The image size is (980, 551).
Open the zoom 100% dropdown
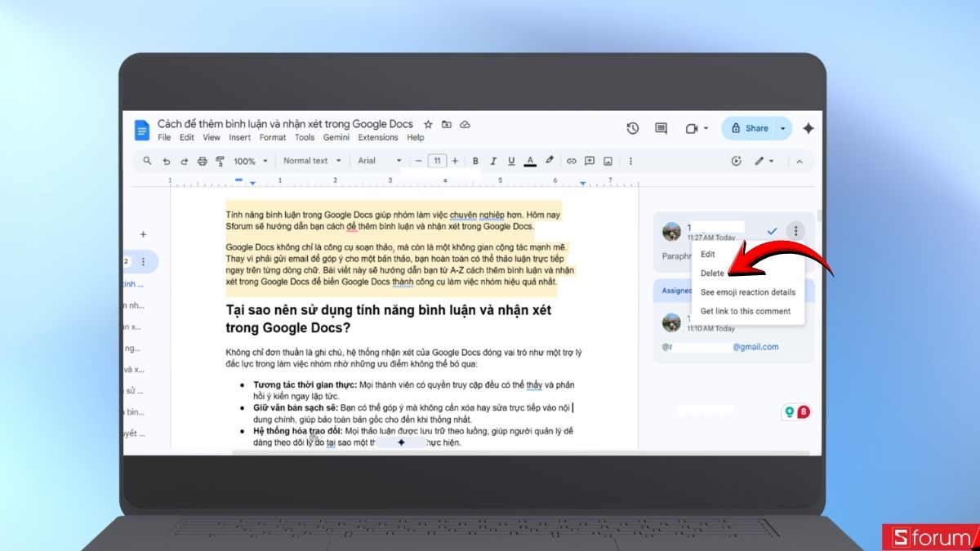250,161
